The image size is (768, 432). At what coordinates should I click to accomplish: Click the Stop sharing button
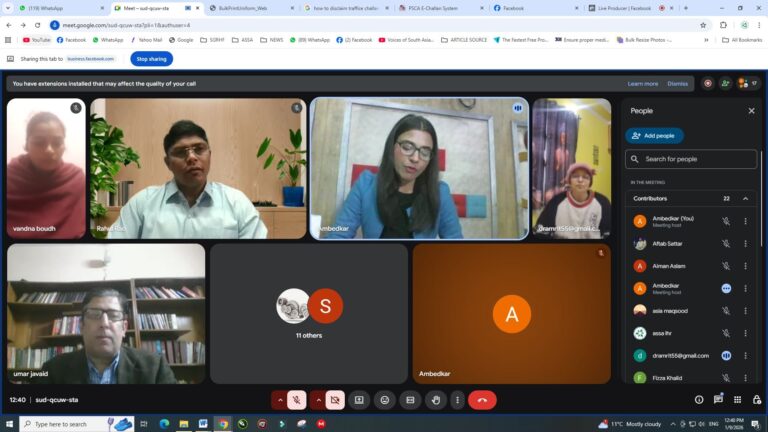tap(151, 59)
